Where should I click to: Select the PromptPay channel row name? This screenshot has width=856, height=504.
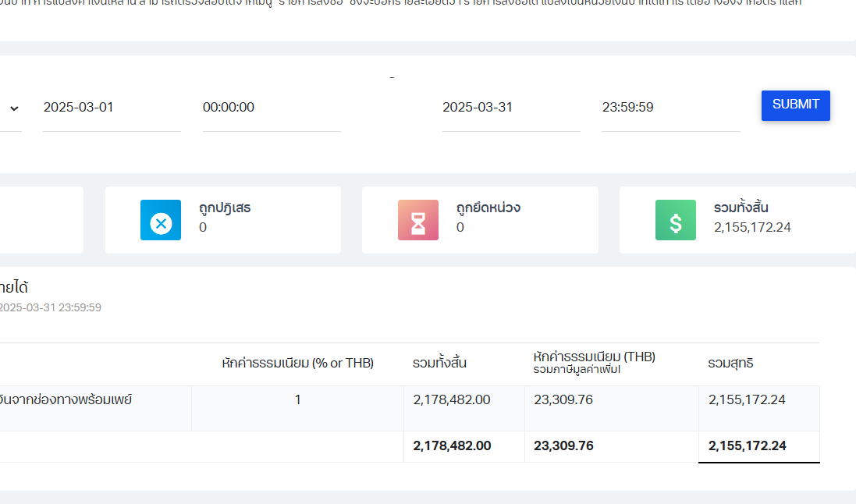pos(66,400)
